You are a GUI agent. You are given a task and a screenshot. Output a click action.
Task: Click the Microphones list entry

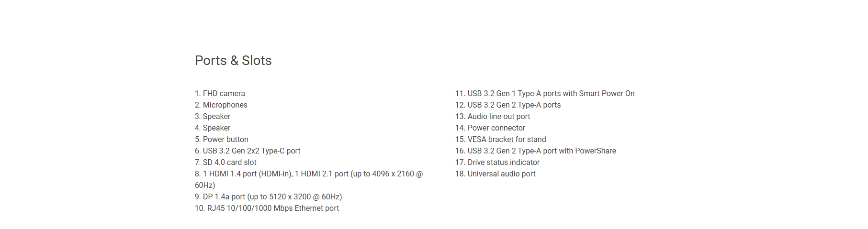point(221,105)
